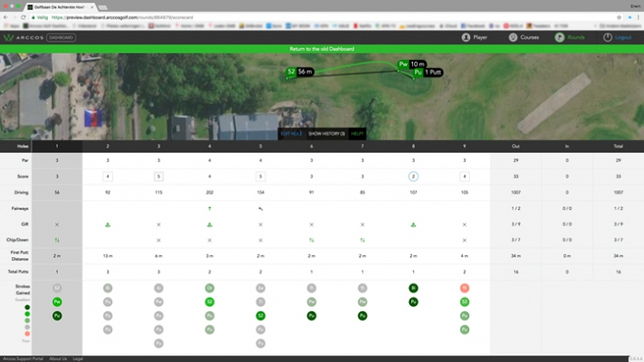The image size is (644, 362).
Task: Select the red strokes gained circle on hole 9
Action: pos(465,288)
